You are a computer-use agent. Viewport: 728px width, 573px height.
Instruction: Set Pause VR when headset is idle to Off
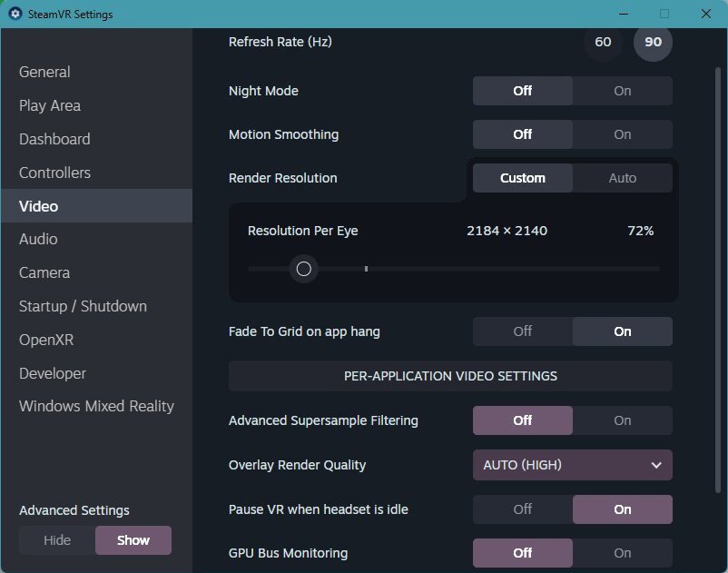522,509
